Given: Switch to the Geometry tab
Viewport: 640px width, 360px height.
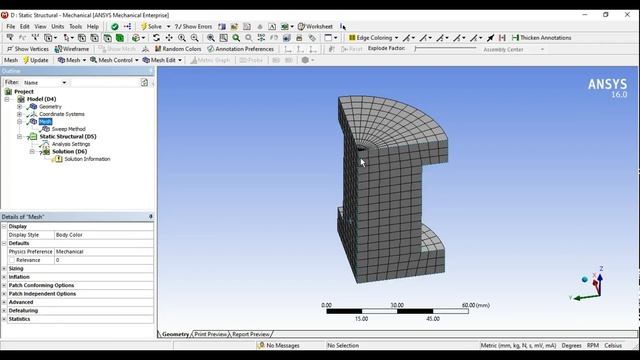Looking at the screenshot, I should coord(176,334).
